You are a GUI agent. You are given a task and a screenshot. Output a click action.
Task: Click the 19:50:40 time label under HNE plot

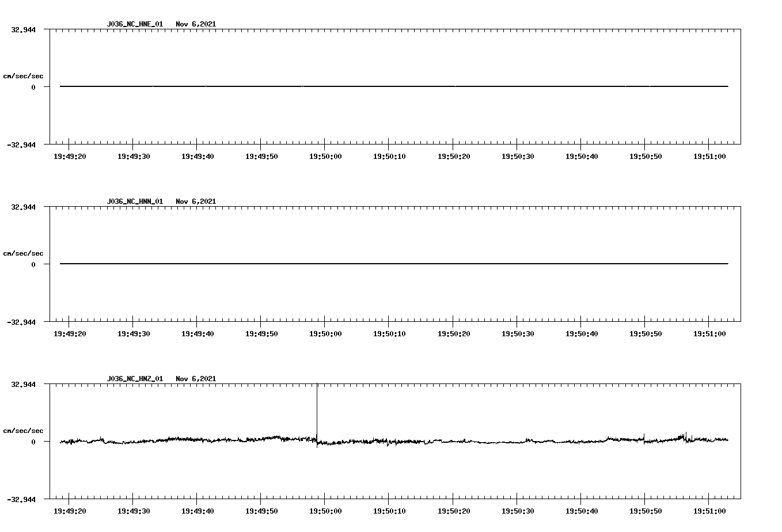[582, 156]
